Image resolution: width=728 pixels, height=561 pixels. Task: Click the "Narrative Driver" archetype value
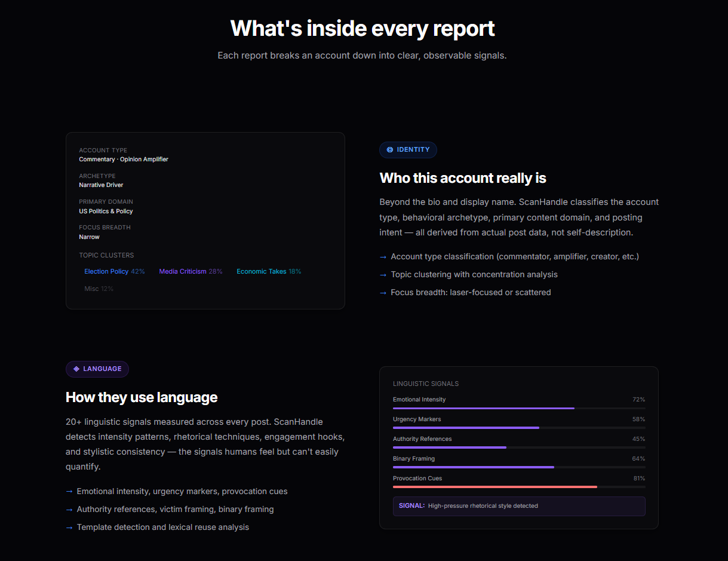coord(101,185)
